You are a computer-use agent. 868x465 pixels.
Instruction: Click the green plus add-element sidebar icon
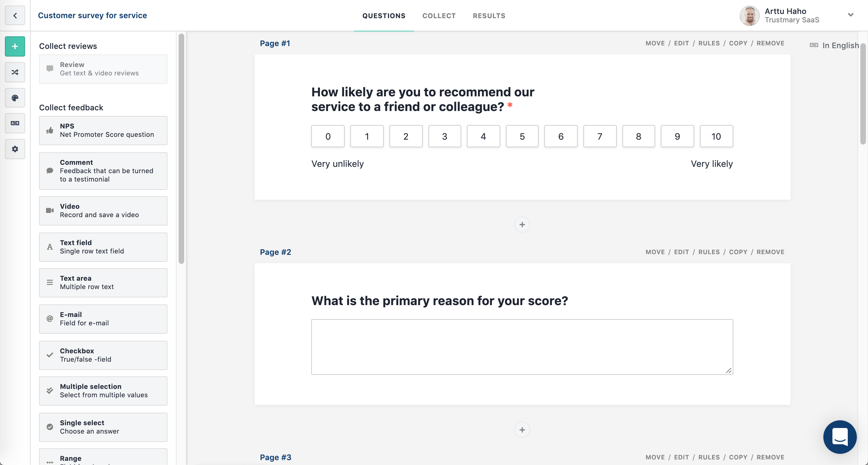pyautogui.click(x=15, y=46)
